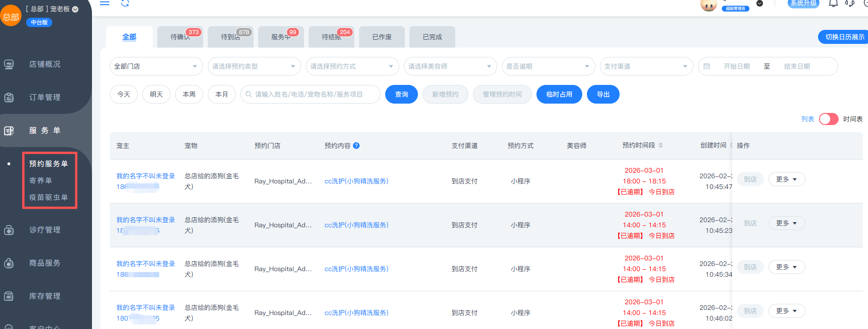Expand 更多 menu in first row
The height and width of the screenshot is (329, 868).
point(786,179)
